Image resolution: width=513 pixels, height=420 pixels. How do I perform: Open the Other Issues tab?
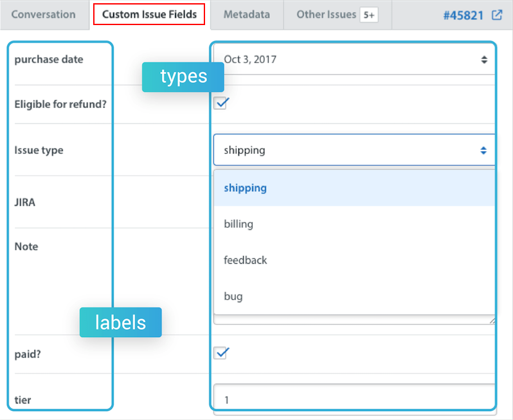[x=326, y=14]
